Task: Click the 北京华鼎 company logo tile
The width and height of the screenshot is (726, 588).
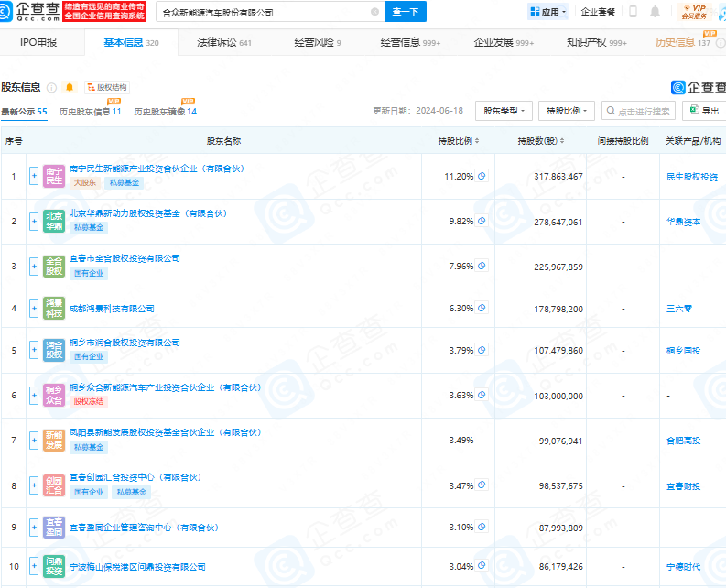Action: [54, 221]
